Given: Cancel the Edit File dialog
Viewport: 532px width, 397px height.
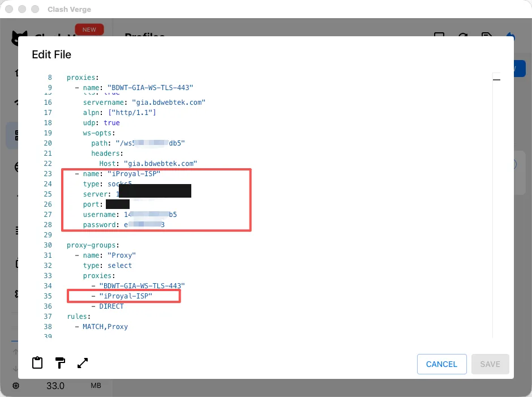Looking at the screenshot, I should tap(441, 364).
